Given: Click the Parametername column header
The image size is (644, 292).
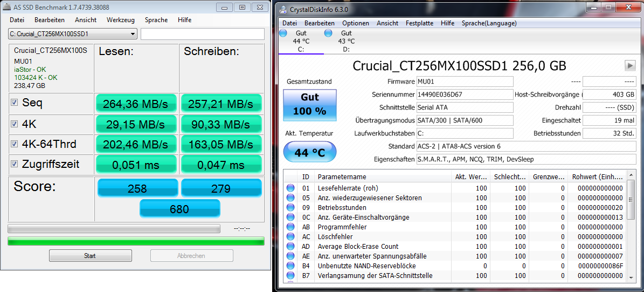Looking at the screenshot, I should tap(383, 177).
